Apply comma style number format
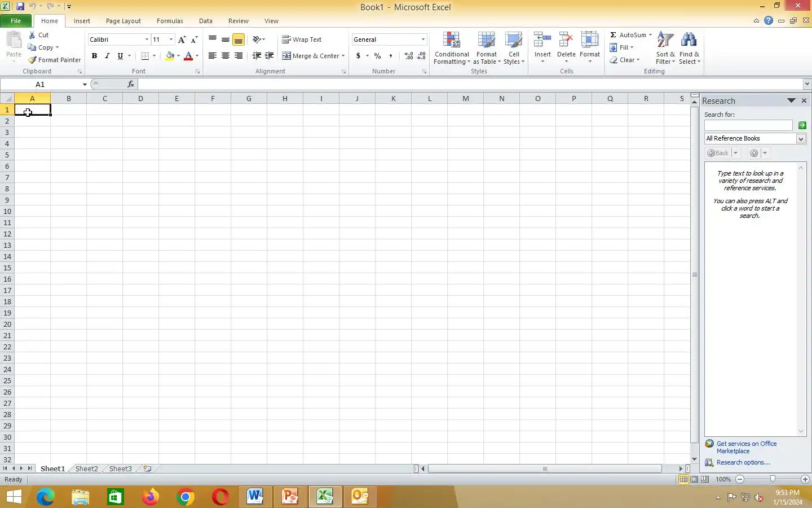 [390, 56]
